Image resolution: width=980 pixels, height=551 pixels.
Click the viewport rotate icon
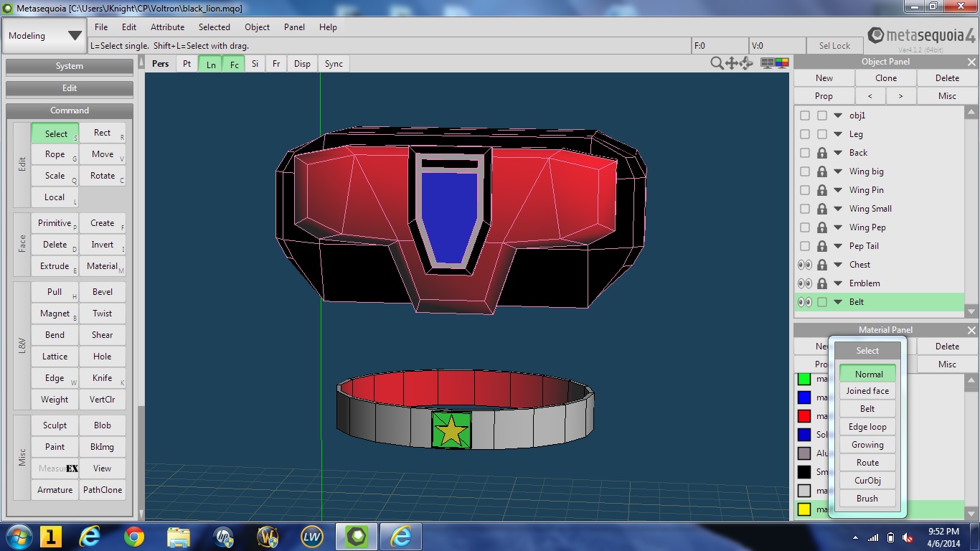coord(746,63)
